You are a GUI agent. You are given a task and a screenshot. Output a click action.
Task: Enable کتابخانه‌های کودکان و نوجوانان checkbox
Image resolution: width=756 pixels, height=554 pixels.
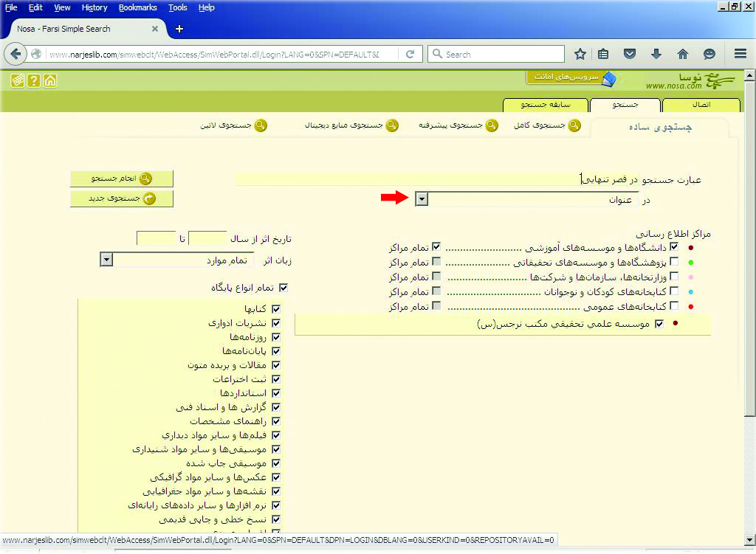pos(674,291)
